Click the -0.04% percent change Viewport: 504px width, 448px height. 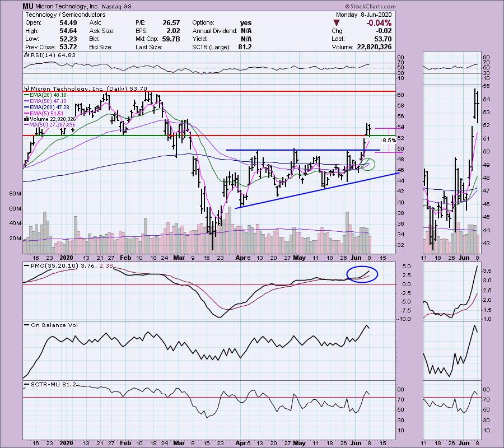(379, 23)
